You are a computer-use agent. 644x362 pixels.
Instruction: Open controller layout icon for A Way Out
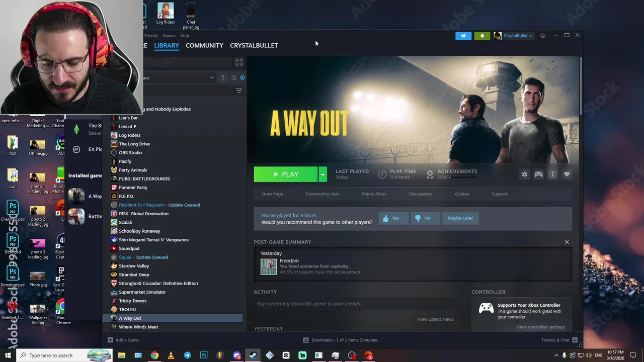click(x=538, y=174)
